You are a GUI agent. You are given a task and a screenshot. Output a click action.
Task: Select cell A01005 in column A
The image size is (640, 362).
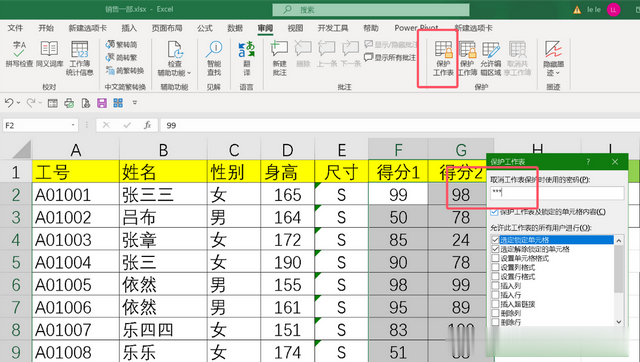(76, 284)
